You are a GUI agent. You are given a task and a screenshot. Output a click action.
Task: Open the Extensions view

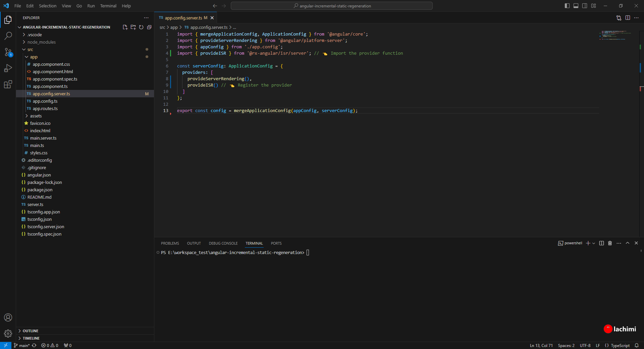[8, 85]
